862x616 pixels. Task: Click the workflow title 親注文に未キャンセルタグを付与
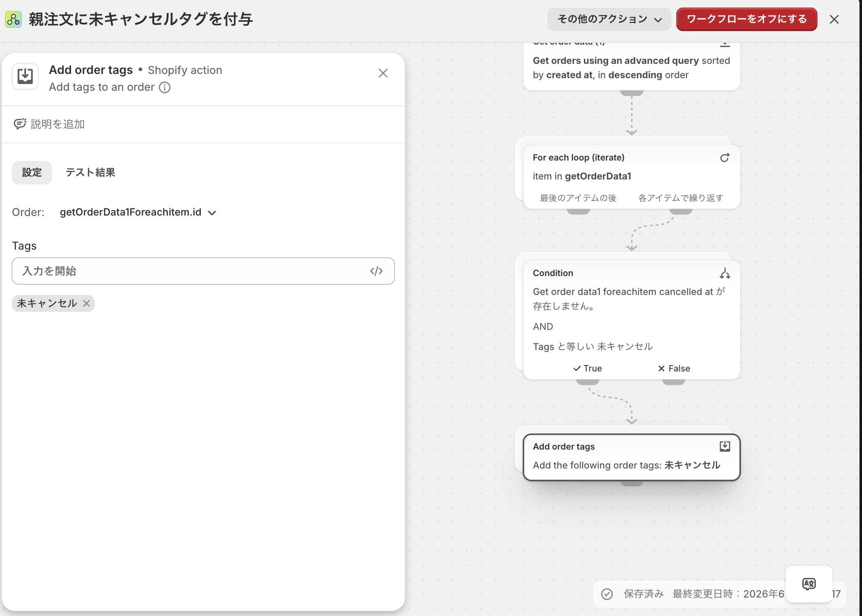tap(141, 19)
